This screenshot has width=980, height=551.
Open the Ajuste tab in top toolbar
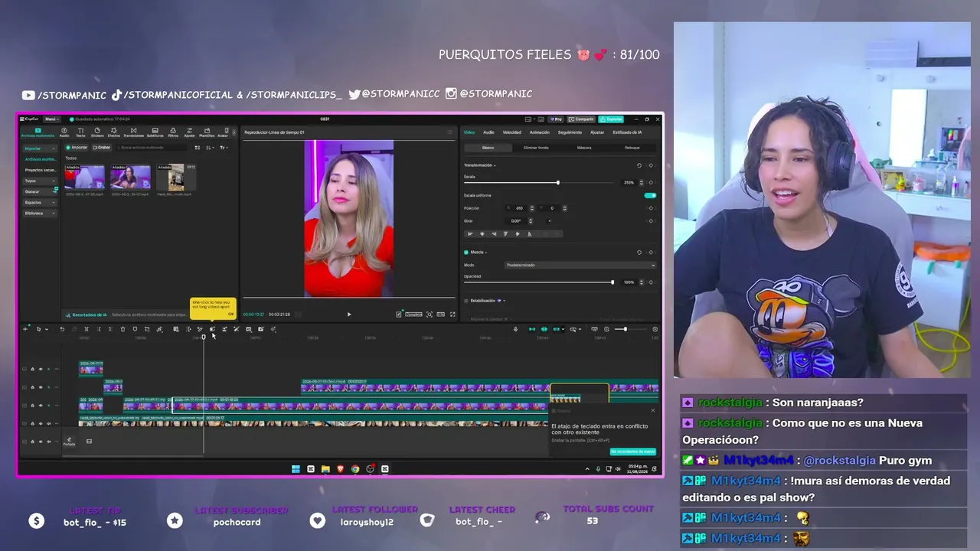coord(189,132)
